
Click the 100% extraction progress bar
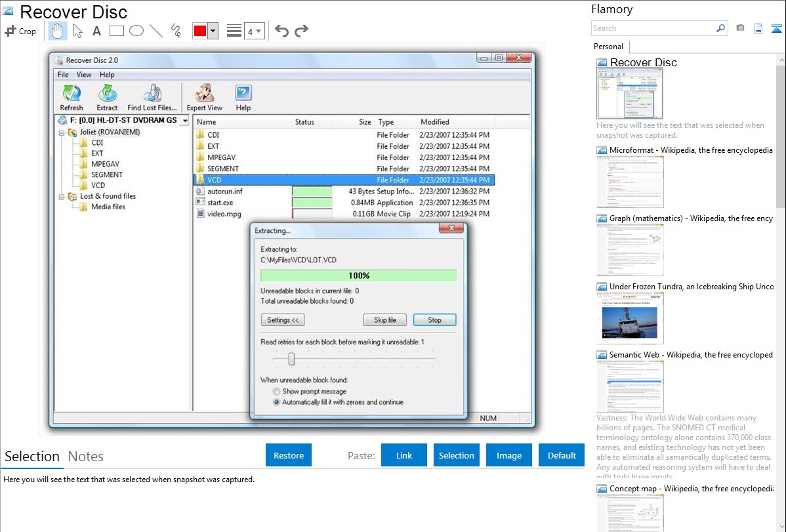358,276
